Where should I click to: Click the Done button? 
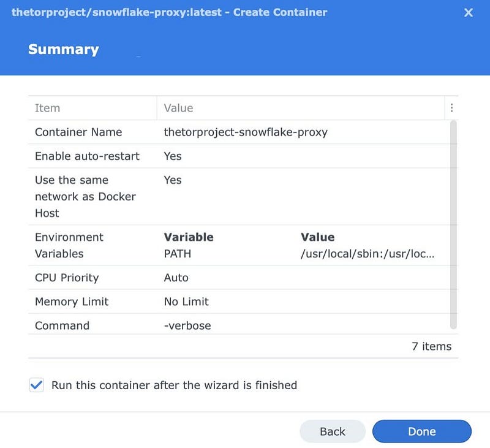click(x=421, y=431)
